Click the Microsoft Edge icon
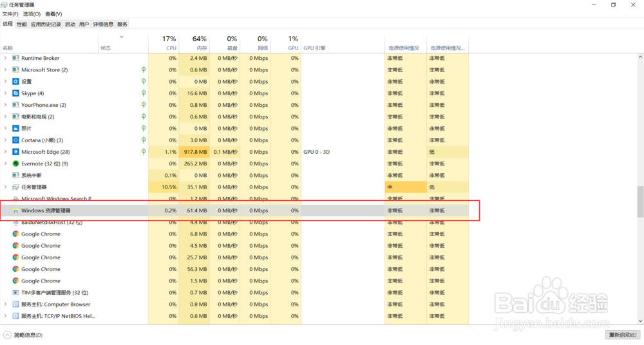The height and width of the screenshot is (345, 644). click(15, 151)
